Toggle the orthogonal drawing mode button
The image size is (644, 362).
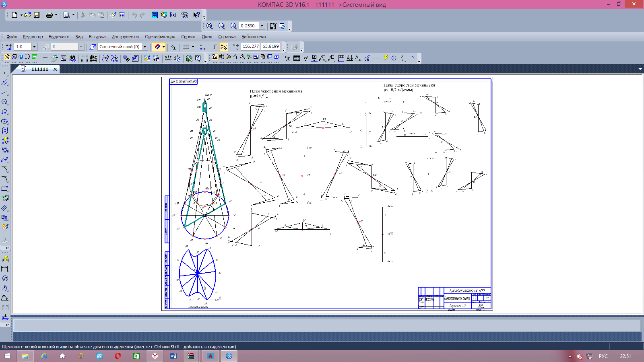click(x=215, y=47)
